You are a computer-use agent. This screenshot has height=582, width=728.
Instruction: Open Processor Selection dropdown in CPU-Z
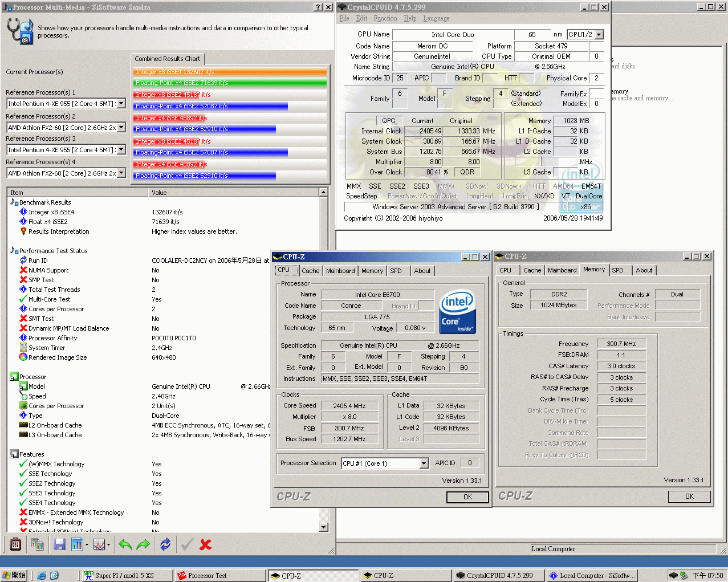tap(424, 463)
